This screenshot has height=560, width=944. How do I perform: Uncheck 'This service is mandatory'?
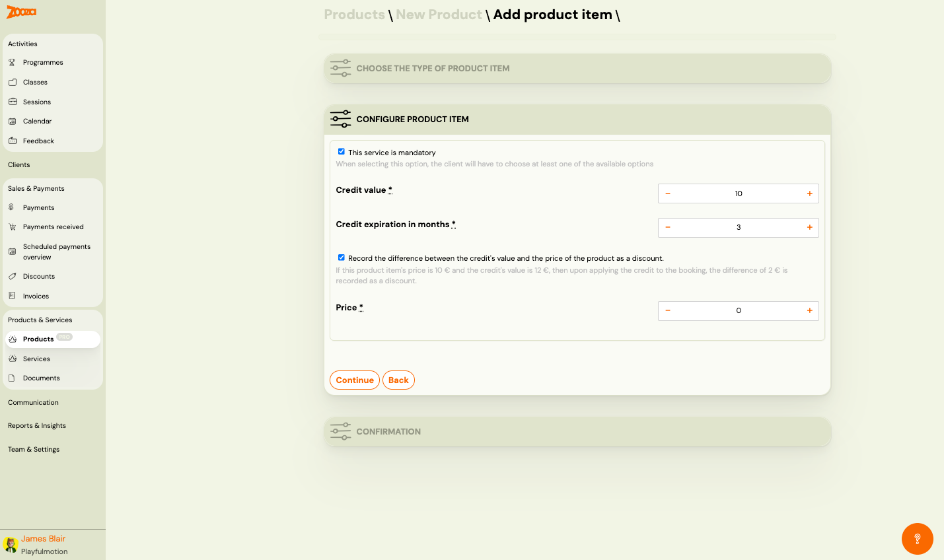pos(342,151)
